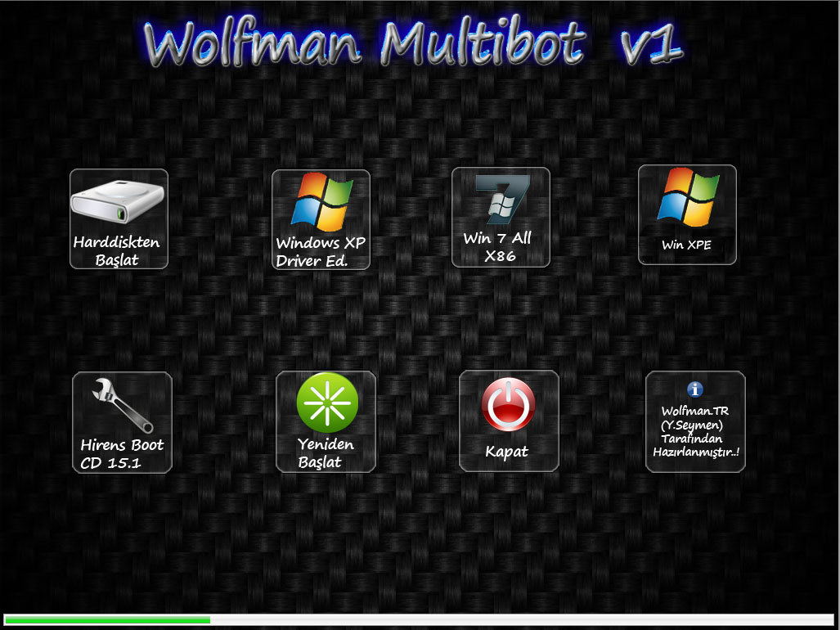Select the Windows XP Driver Ed. text
Viewport: 840px width, 630px height.
point(321,252)
